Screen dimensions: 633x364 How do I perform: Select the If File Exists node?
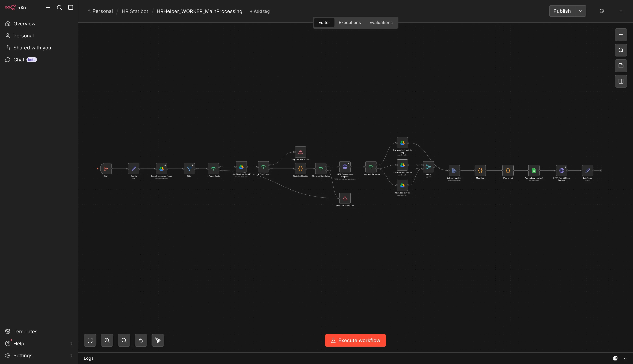pos(263,167)
